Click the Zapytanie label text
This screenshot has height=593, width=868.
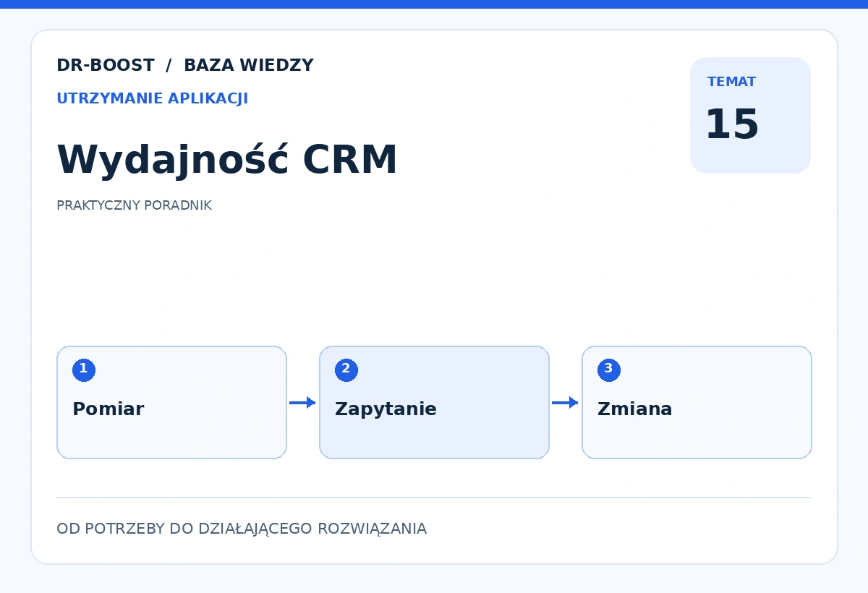386,409
